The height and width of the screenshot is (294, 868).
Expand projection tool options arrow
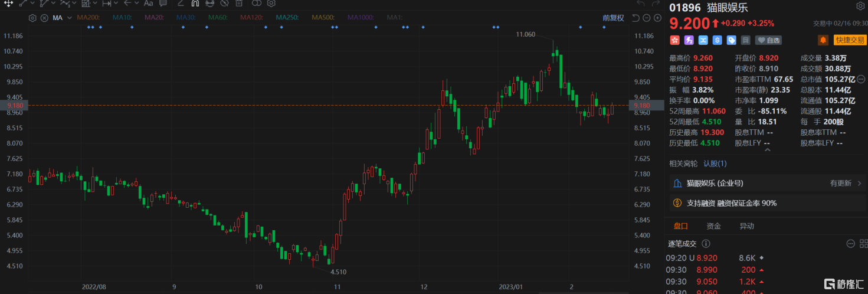[x=95, y=3]
